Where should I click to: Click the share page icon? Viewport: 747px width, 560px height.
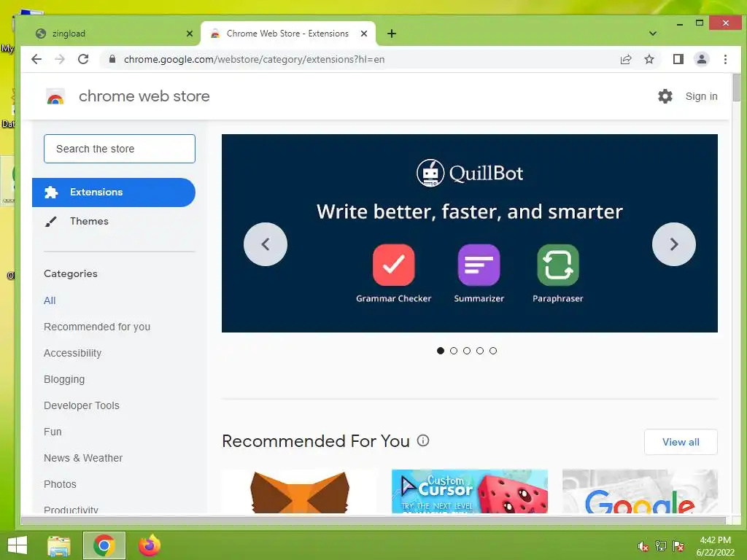tap(625, 59)
